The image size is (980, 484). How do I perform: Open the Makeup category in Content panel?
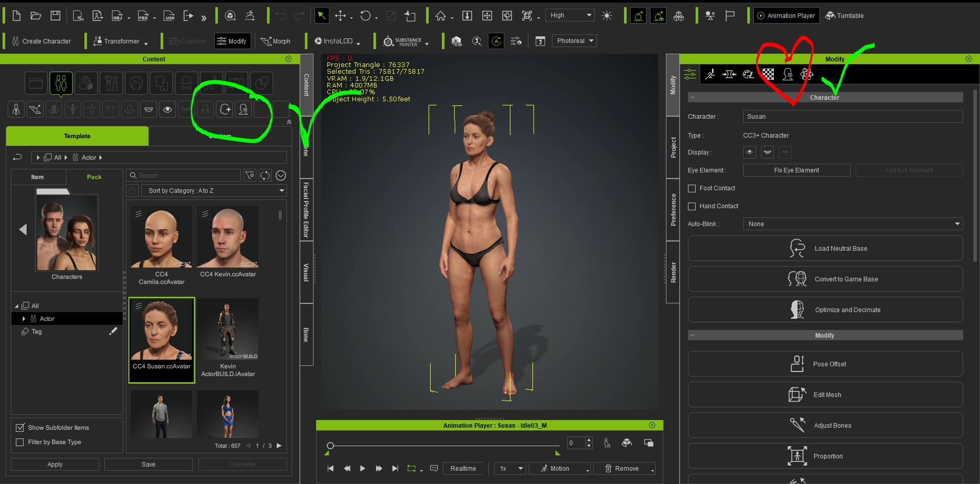coord(111,83)
